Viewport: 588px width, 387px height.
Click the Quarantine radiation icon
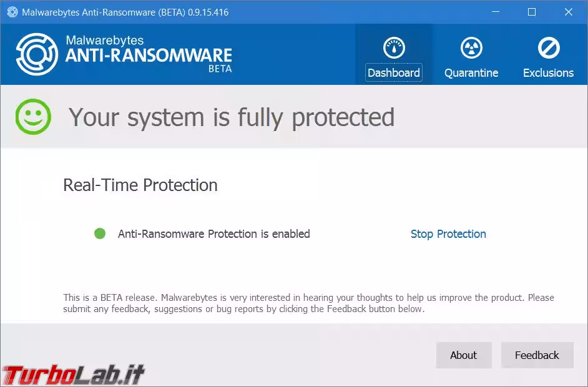(x=471, y=48)
